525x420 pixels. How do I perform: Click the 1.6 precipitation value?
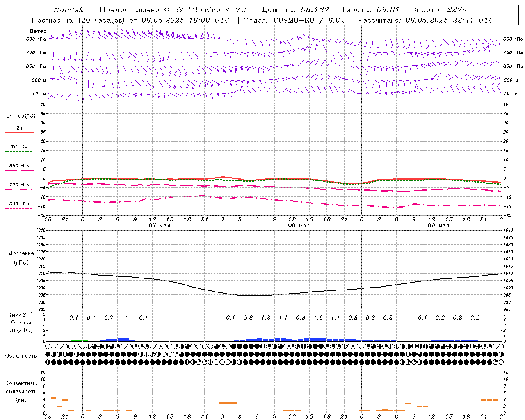click(318, 317)
